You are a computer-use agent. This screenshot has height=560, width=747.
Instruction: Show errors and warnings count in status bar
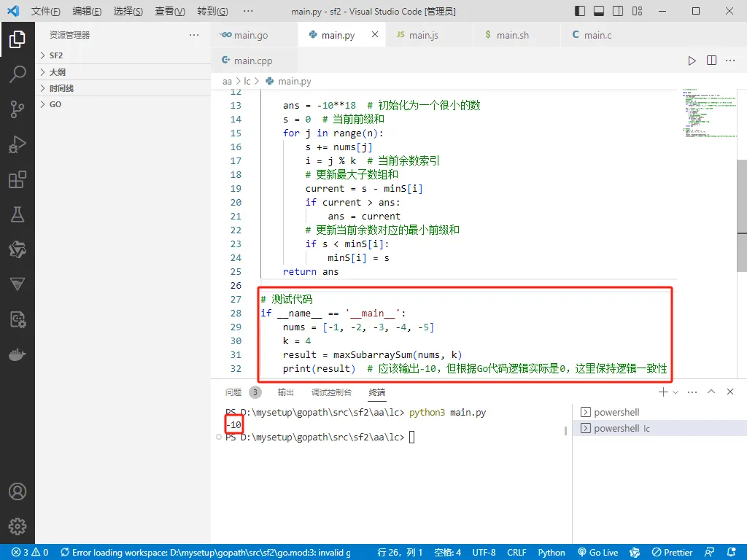pyautogui.click(x=30, y=553)
